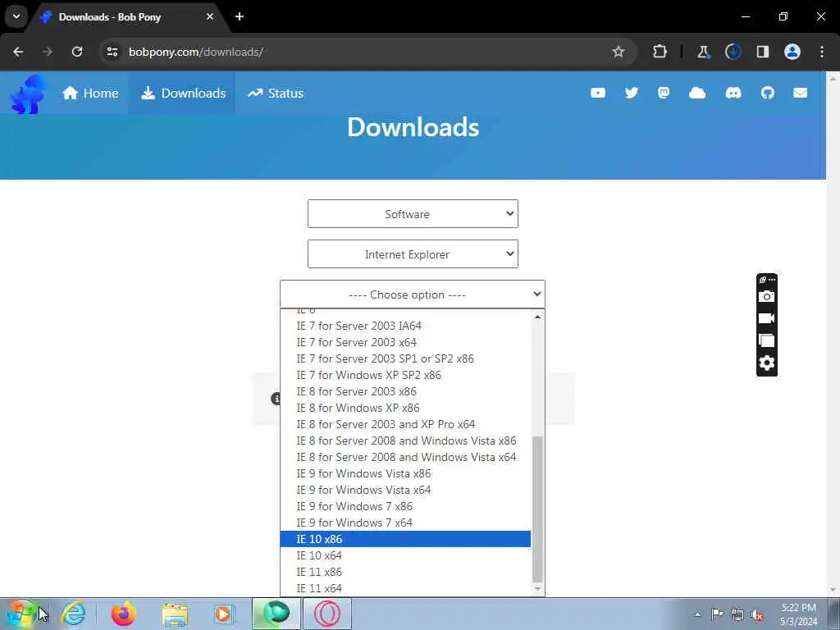Open File Explorer from the taskbar
The height and width of the screenshot is (630, 840).
click(175, 614)
